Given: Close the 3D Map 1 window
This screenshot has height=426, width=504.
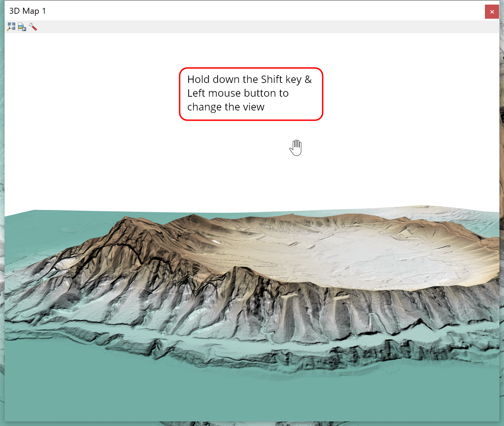Looking at the screenshot, I should (492, 11).
